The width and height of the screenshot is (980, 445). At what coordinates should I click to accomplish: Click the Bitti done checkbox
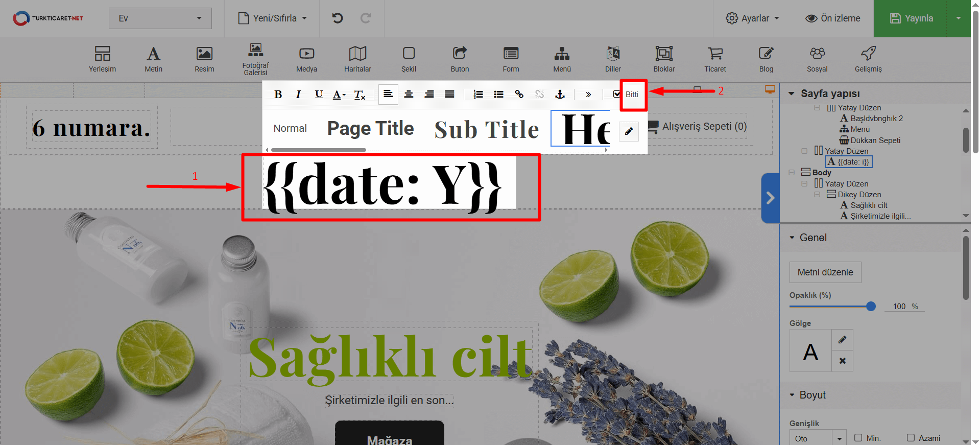click(x=617, y=94)
